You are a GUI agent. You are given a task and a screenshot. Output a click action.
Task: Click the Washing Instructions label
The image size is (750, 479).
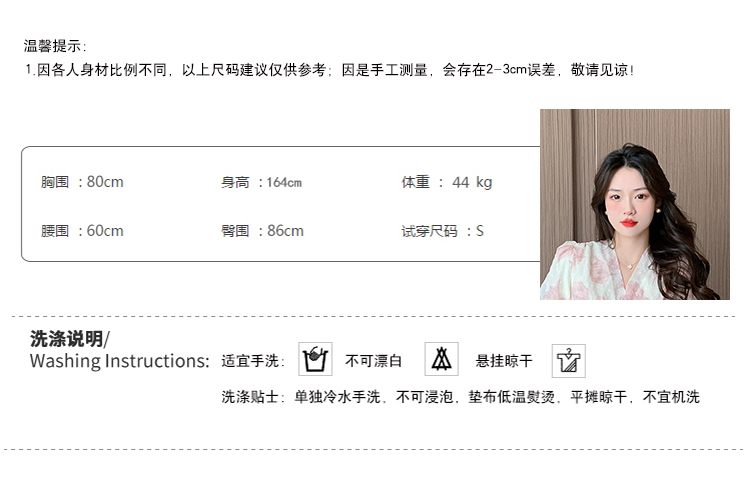pos(120,361)
